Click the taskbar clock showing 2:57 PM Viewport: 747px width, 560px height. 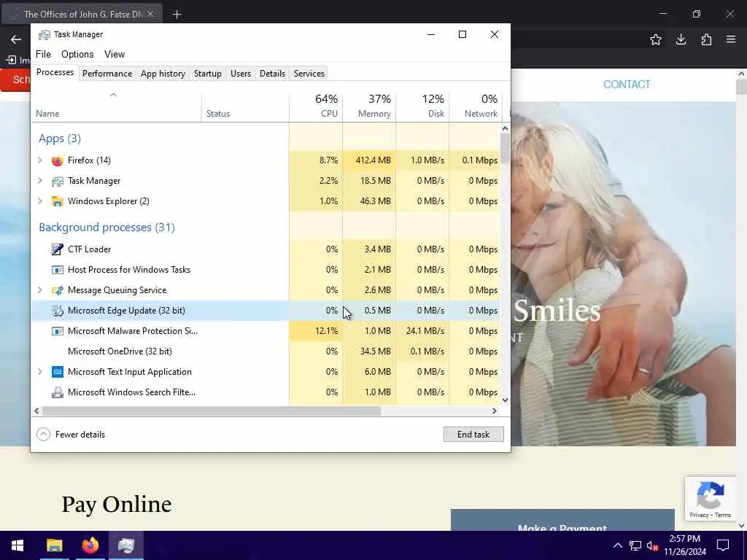pyautogui.click(x=685, y=545)
